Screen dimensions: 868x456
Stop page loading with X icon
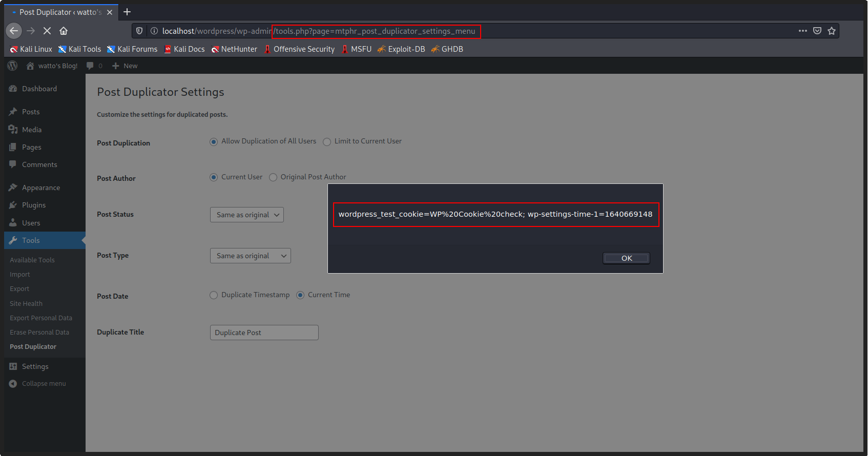pyautogui.click(x=47, y=31)
